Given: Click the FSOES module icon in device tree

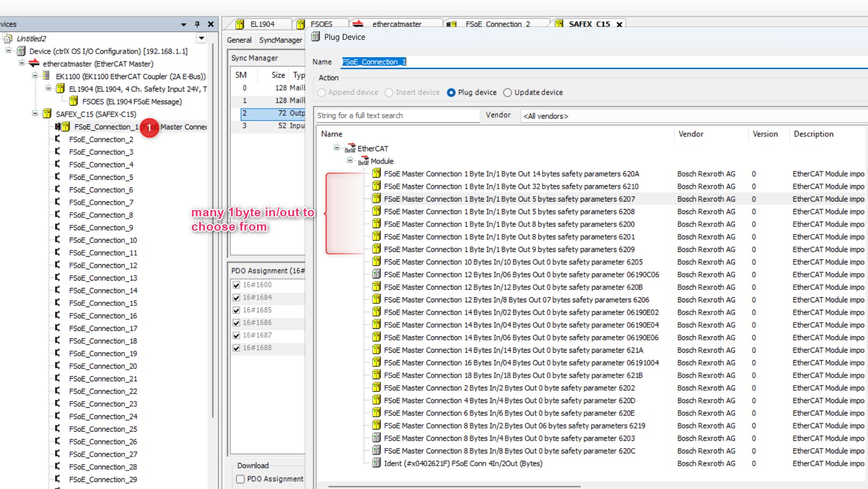Looking at the screenshot, I should point(74,101).
